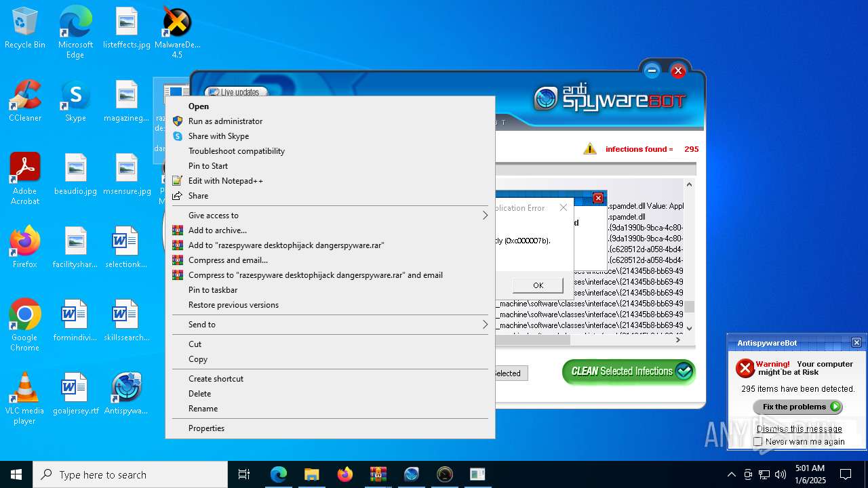
Task: Open Live updates in AntispywareBot
Action: (x=237, y=92)
